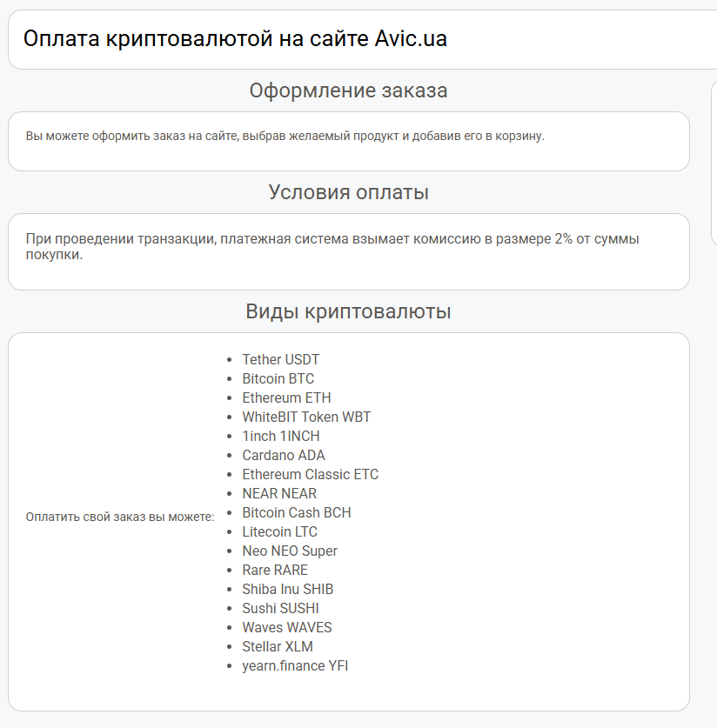Click the 2% commission paragraph text

click(332, 247)
